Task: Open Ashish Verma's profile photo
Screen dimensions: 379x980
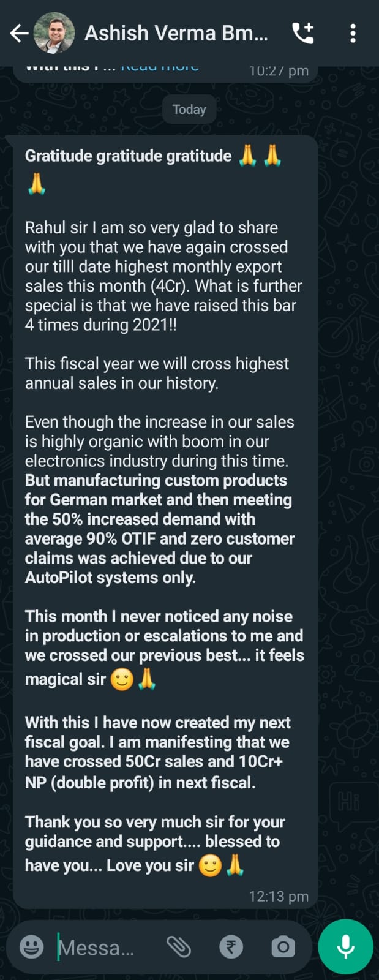Action: 54,33
